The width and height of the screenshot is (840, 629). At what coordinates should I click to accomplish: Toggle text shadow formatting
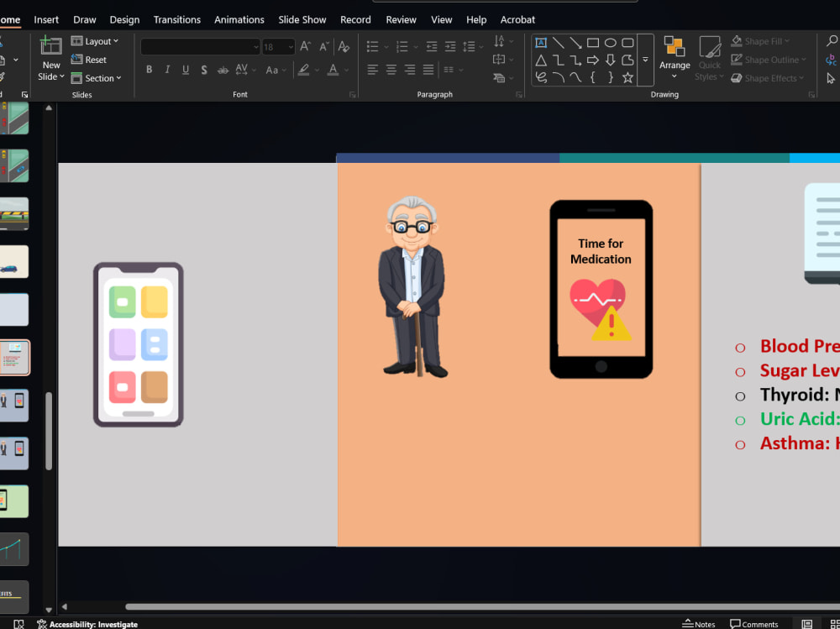pos(204,70)
